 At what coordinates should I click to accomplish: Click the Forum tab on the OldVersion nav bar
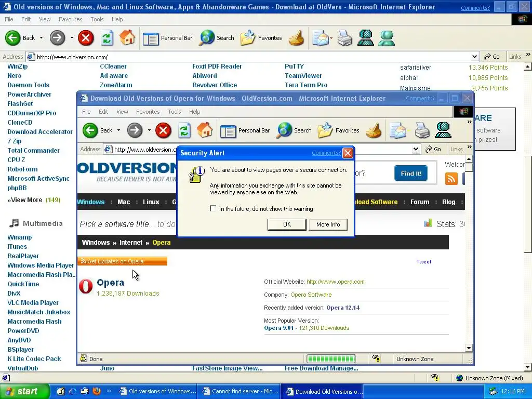[420, 202]
